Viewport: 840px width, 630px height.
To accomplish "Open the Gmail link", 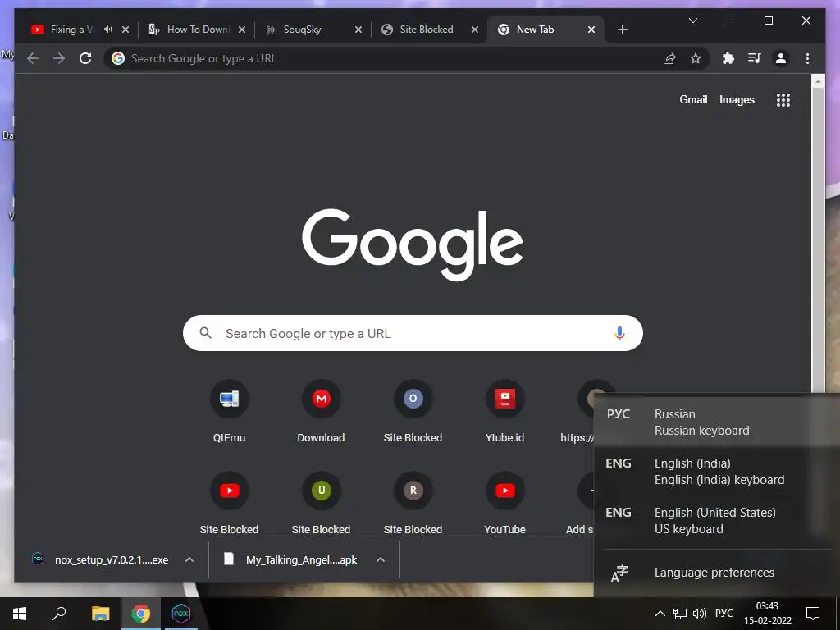I will 693,99.
